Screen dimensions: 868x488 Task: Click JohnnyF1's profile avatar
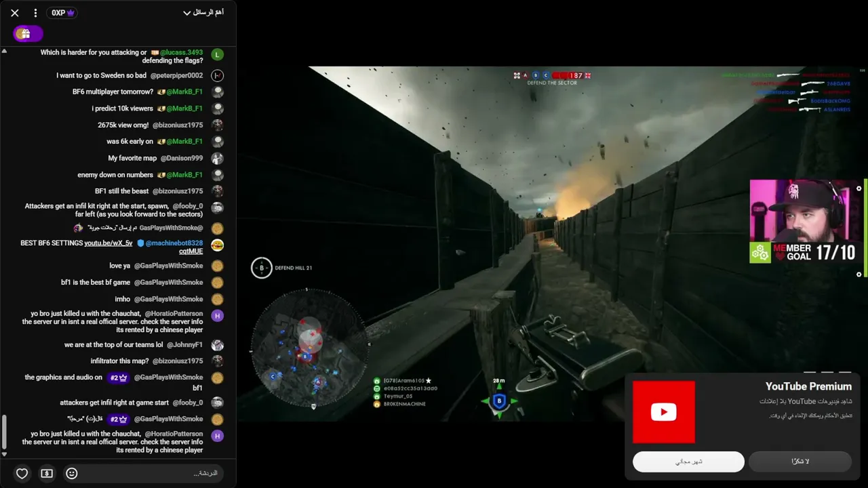click(x=217, y=345)
